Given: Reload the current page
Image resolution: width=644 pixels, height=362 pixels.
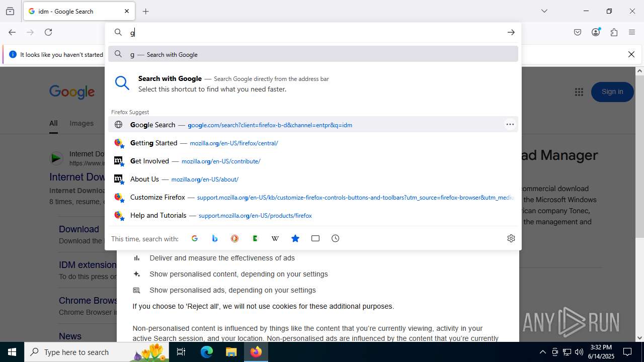Looking at the screenshot, I should pyautogui.click(x=48, y=32).
